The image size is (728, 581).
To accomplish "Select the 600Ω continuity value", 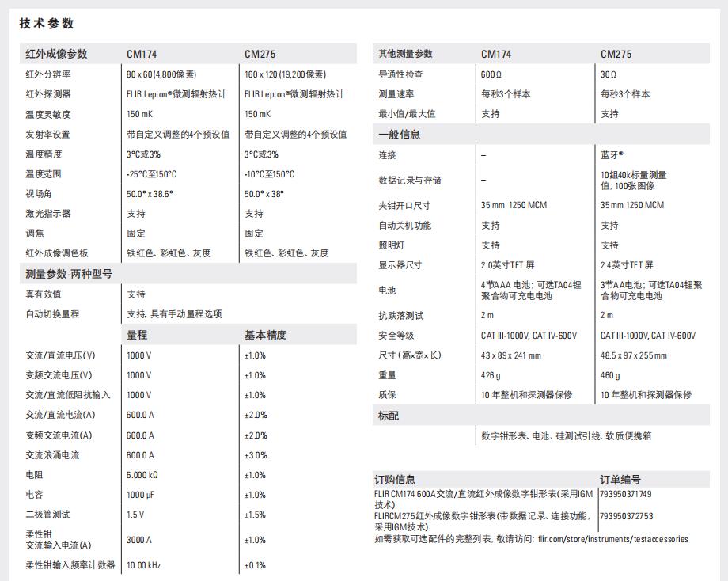I will click(x=491, y=74).
